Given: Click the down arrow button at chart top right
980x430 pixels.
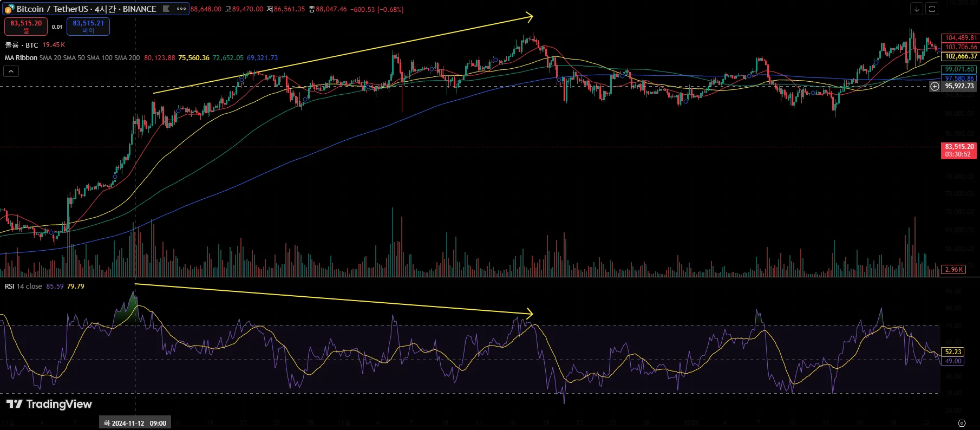Looking at the screenshot, I should coord(917,9).
